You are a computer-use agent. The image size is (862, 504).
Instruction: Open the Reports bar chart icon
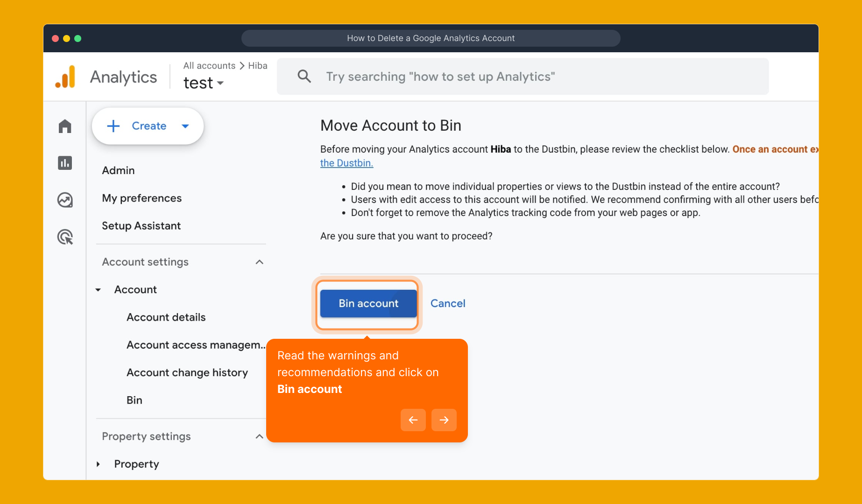point(65,163)
